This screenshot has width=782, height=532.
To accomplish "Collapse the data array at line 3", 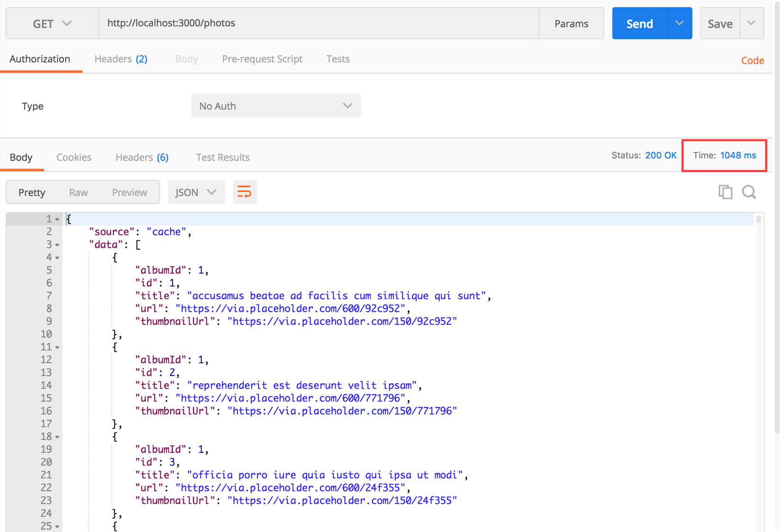I will 57,245.
